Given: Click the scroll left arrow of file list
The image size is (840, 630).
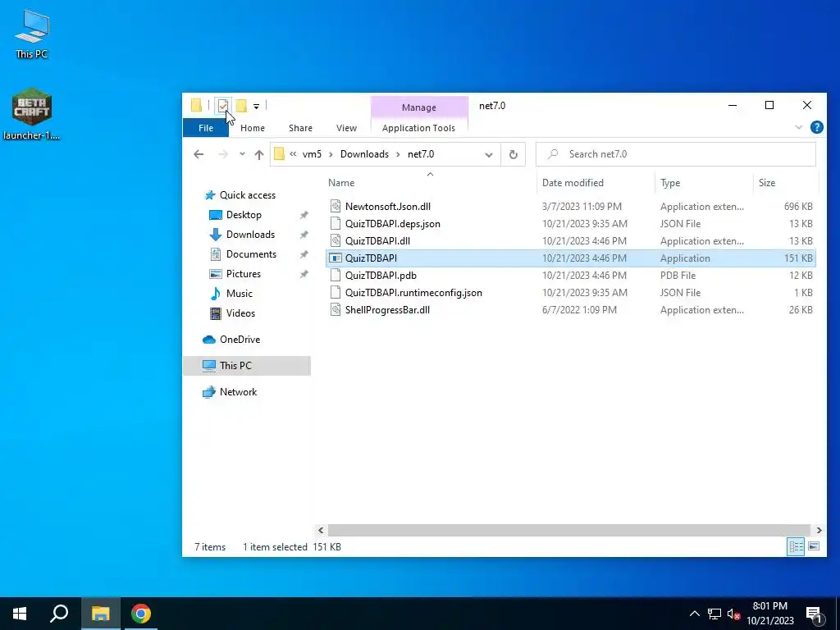Looking at the screenshot, I should [x=321, y=531].
